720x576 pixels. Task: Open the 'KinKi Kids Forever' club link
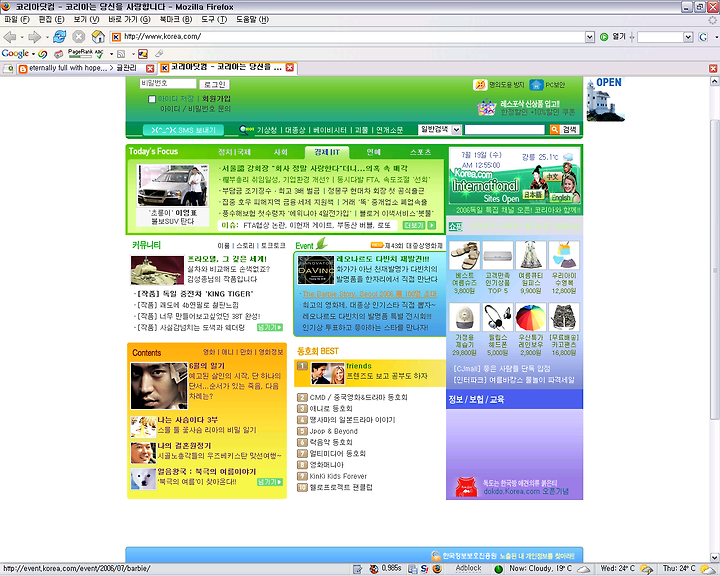338,476
